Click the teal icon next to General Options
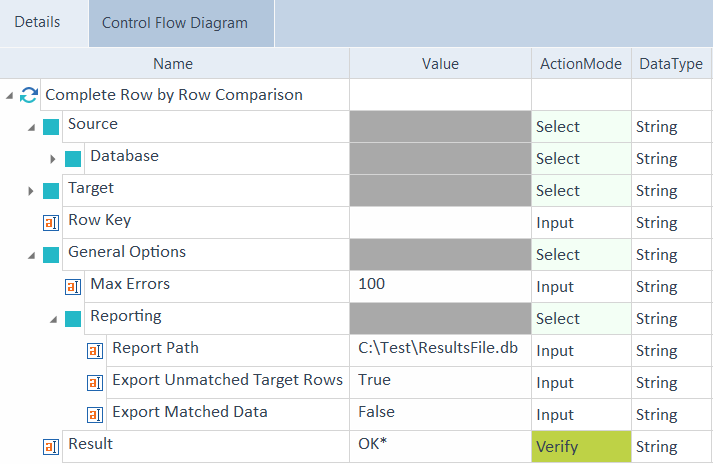The height and width of the screenshot is (464, 713). pos(51,255)
